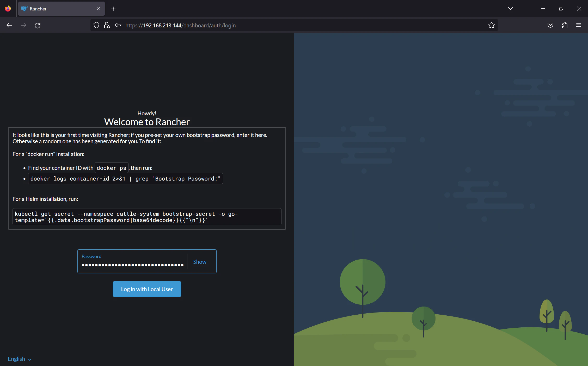
Task: Expand the list all tabs dropdown
Action: (x=511, y=9)
